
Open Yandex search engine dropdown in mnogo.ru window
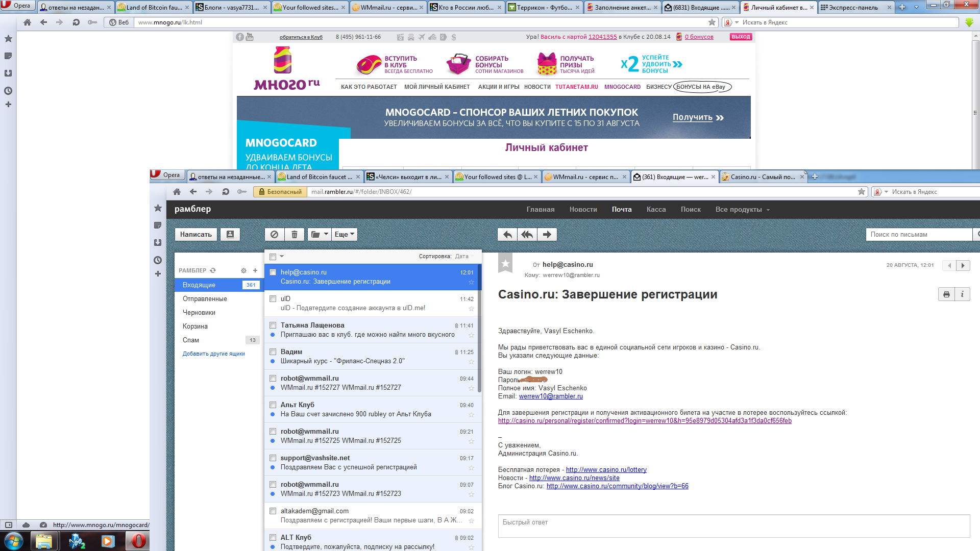click(737, 22)
